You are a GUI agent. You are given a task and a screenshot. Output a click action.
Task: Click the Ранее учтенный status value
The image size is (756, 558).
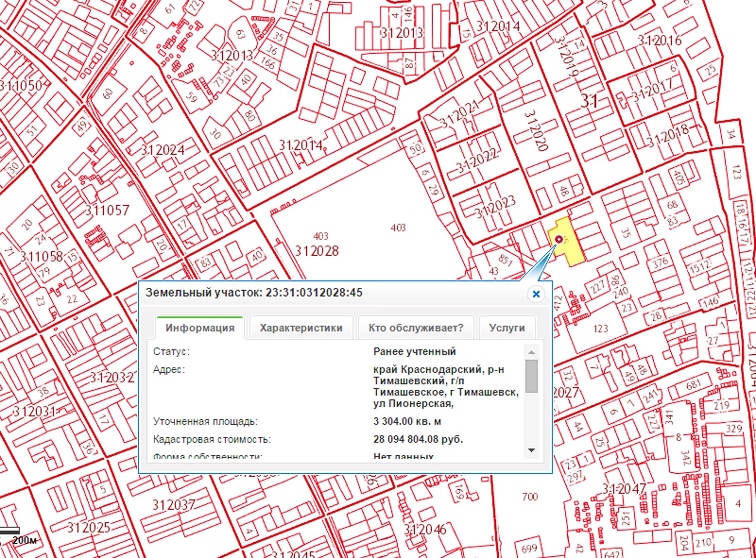tap(414, 352)
